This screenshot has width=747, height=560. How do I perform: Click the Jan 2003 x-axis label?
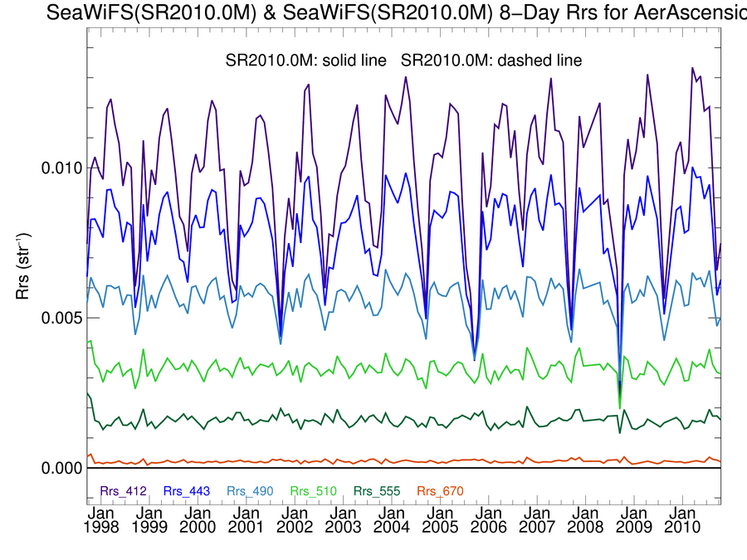click(343, 520)
